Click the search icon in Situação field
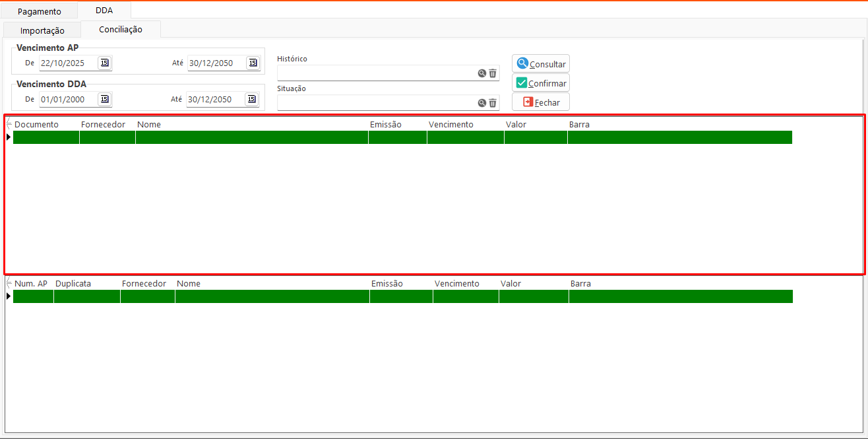The height and width of the screenshot is (439, 868). click(482, 103)
